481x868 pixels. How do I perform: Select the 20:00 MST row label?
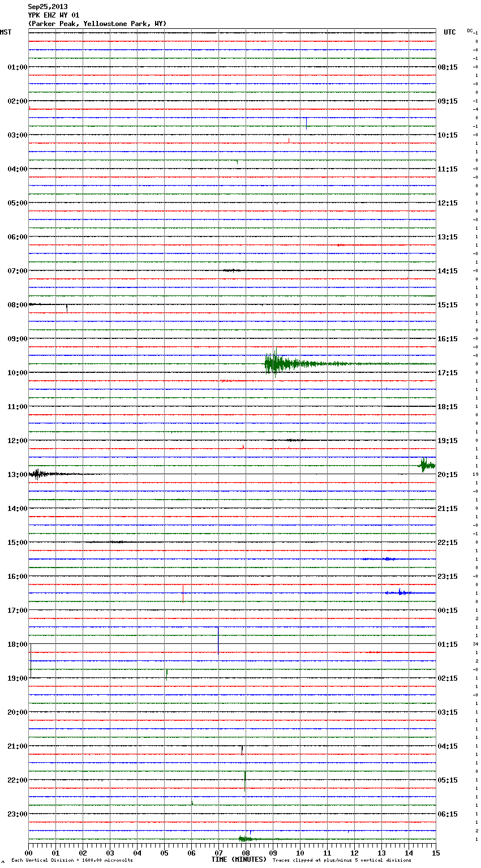pos(18,712)
